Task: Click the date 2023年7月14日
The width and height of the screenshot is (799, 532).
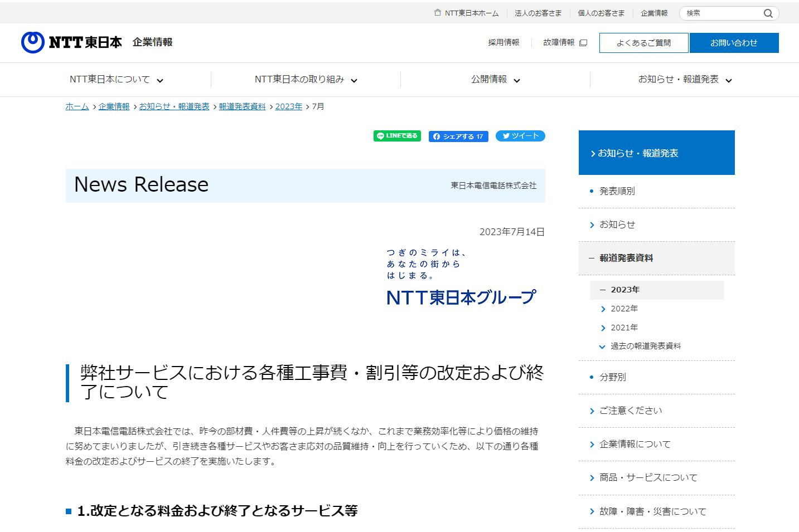Action: (512, 232)
